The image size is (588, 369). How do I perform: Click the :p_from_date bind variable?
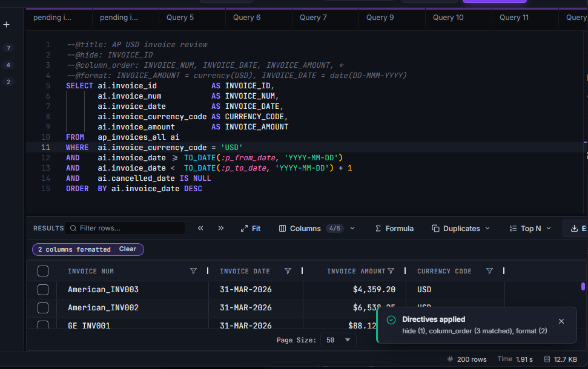(249, 158)
